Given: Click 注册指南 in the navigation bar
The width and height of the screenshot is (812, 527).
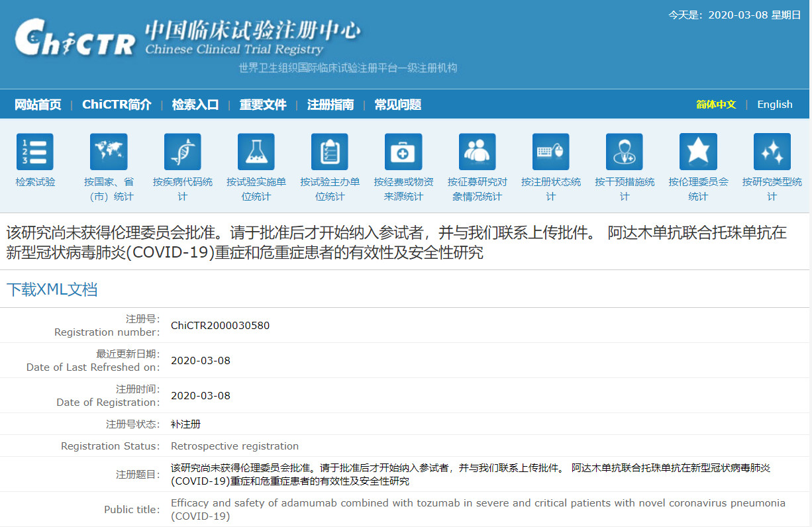Looking at the screenshot, I should click(330, 105).
